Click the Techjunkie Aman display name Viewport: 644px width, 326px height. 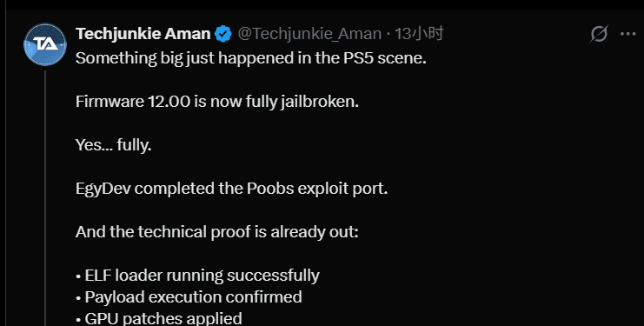143,34
